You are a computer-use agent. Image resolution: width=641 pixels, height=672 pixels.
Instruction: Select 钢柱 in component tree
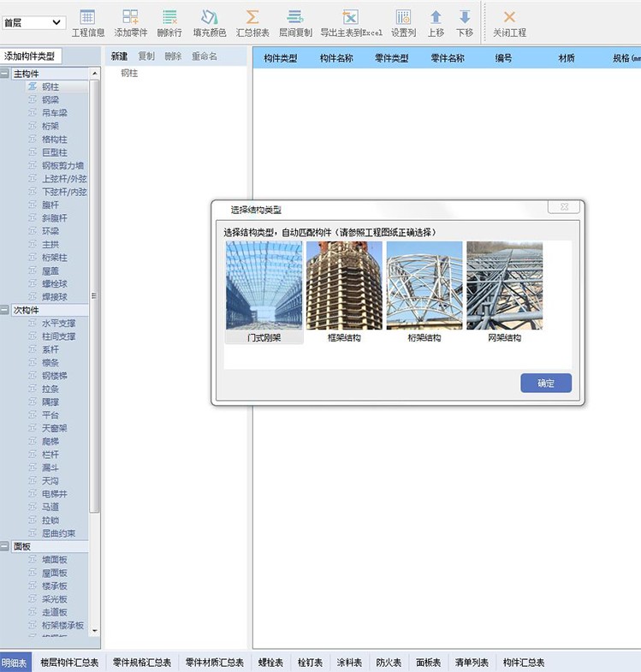click(x=50, y=86)
